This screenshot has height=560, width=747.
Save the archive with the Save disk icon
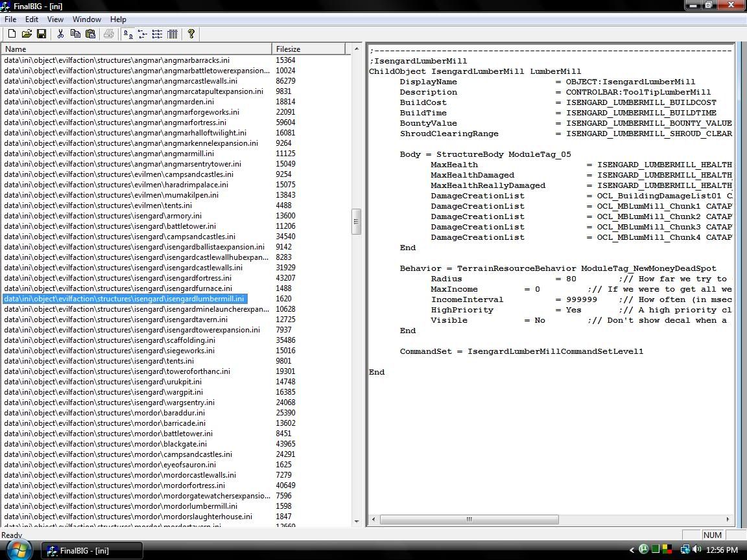tap(41, 34)
